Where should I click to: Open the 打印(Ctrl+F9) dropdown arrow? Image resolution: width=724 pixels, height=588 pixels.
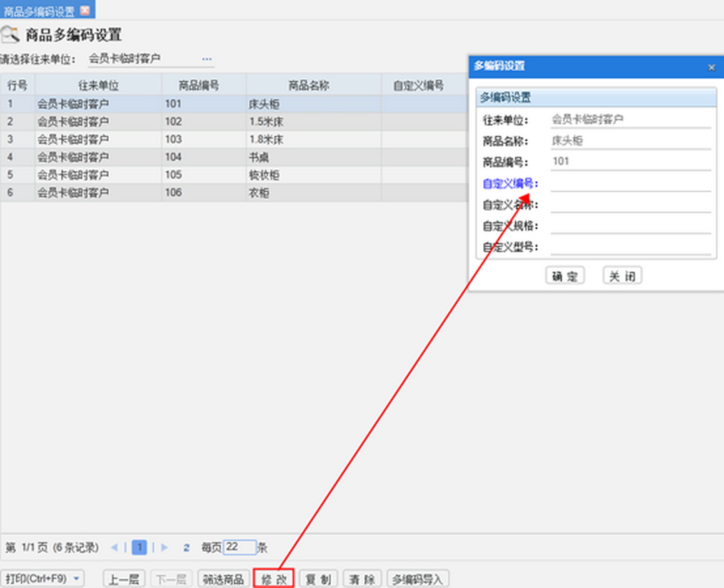(77, 579)
